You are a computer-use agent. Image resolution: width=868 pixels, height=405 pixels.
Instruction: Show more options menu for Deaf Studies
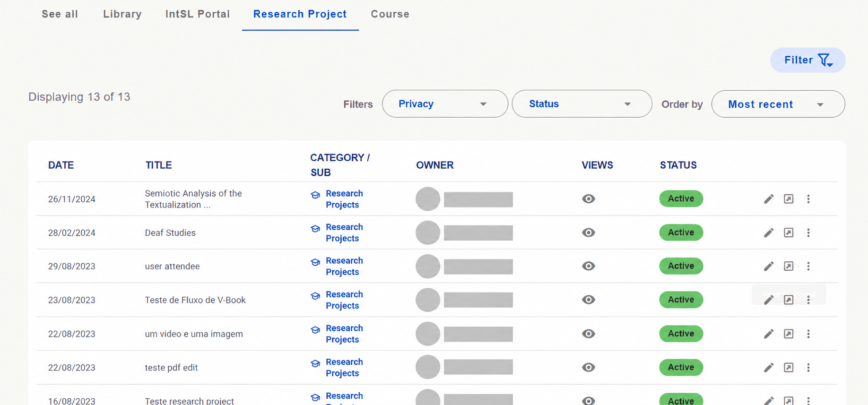pyautogui.click(x=808, y=233)
